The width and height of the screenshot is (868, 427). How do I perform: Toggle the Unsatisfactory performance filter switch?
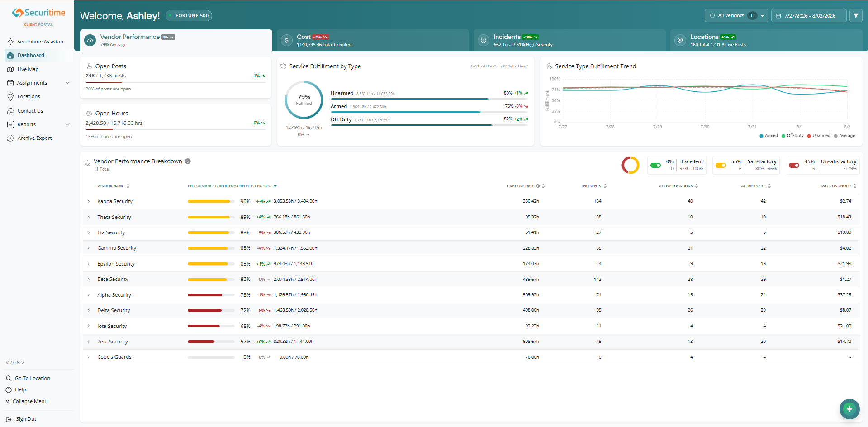794,165
